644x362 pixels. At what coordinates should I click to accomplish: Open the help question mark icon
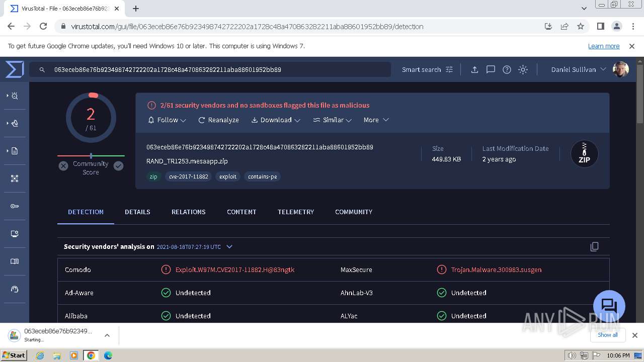(x=507, y=69)
